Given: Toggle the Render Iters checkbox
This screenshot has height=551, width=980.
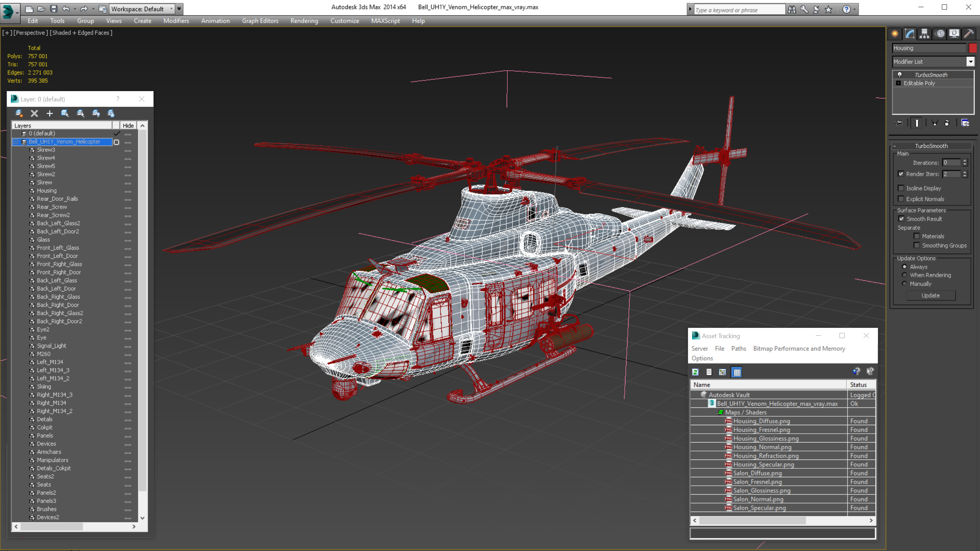Looking at the screenshot, I should point(901,174).
